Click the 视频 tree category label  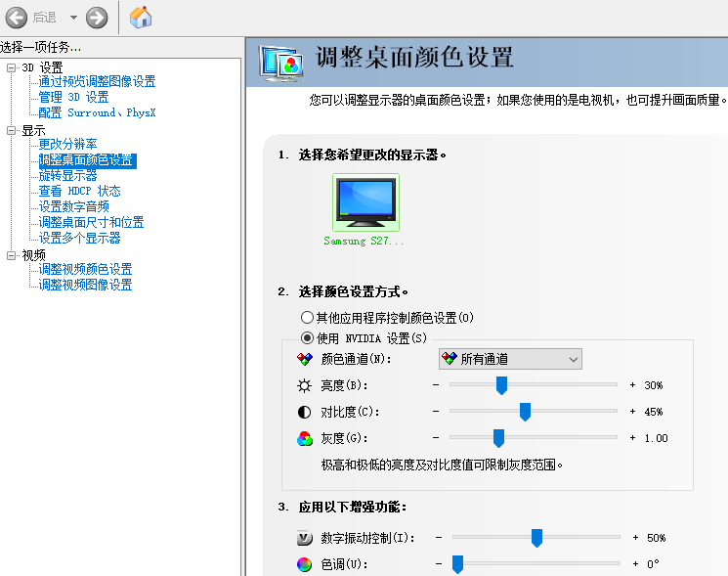point(33,255)
